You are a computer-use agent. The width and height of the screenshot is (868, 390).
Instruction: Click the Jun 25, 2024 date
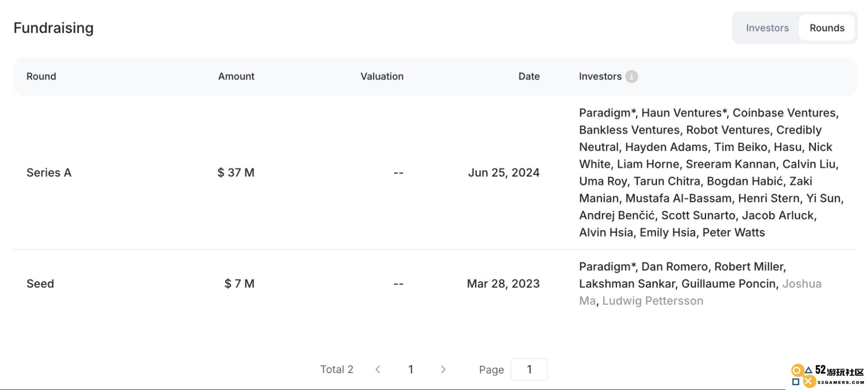point(504,173)
